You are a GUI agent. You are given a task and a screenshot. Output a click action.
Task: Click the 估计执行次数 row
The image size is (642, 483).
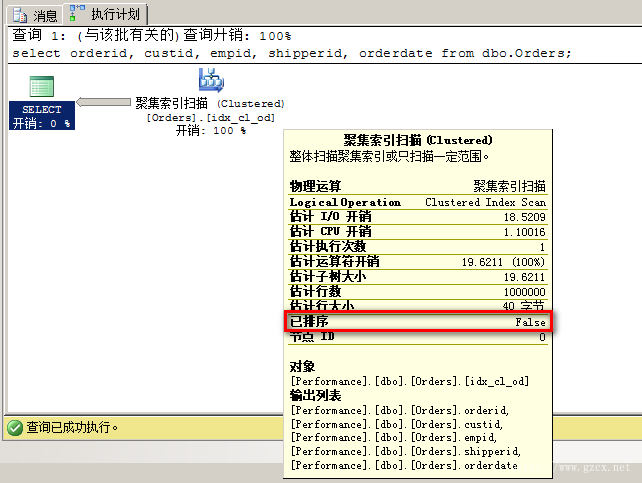pos(418,247)
